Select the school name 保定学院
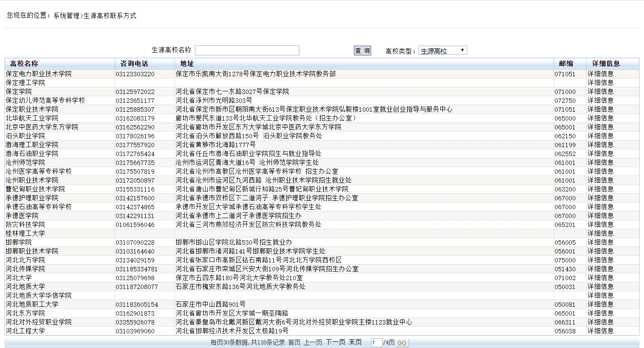 [19, 92]
